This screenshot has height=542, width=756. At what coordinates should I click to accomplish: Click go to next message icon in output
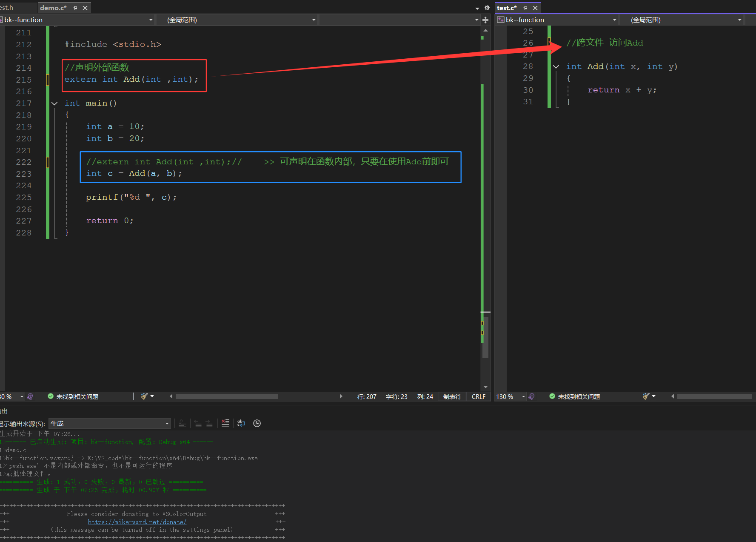[x=209, y=423]
